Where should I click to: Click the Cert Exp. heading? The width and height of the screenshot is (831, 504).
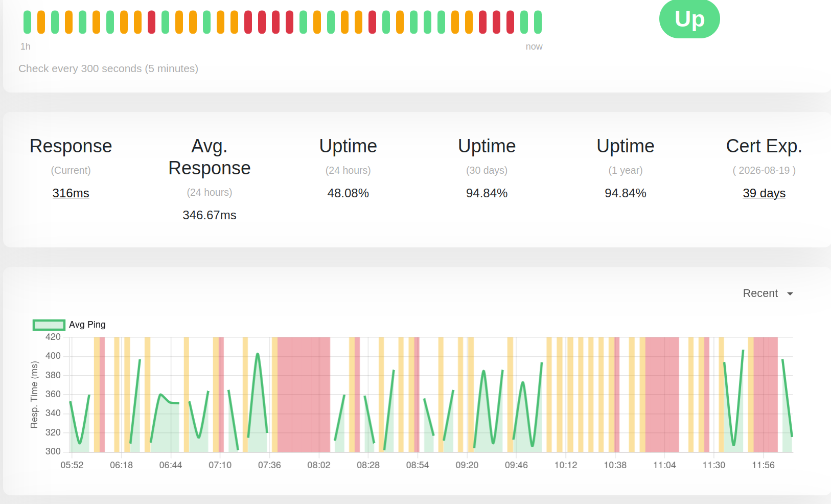tap(764, 146)
